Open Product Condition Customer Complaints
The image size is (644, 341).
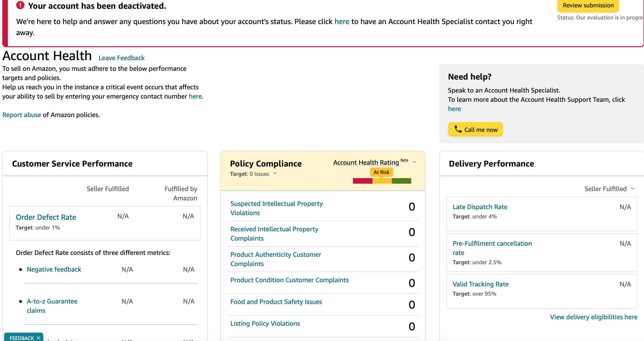click(289, 280)
